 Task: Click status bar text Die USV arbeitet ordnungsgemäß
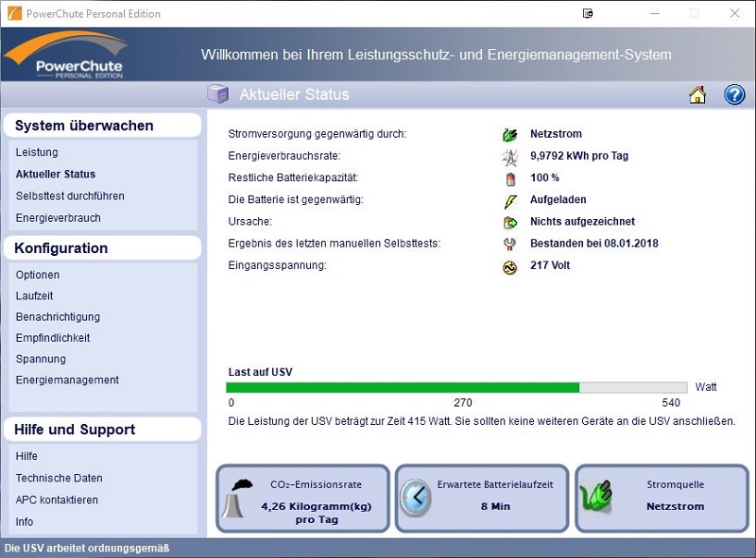point(87,549)
